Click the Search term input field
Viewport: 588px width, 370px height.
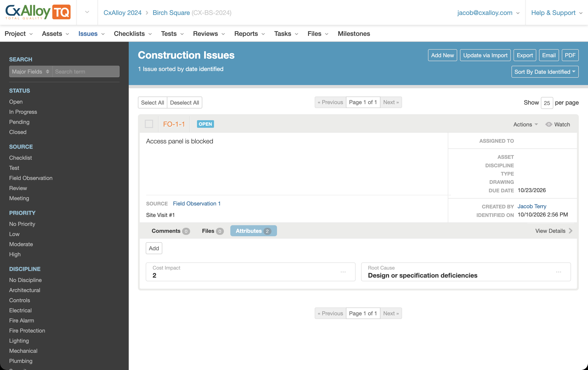tap(86, 71)
